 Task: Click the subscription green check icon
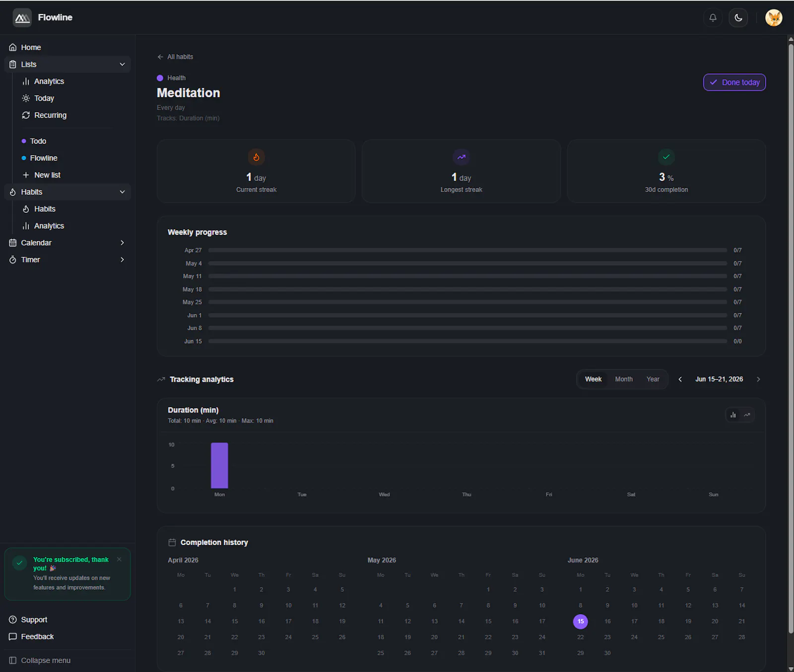[x=19, y=563]
